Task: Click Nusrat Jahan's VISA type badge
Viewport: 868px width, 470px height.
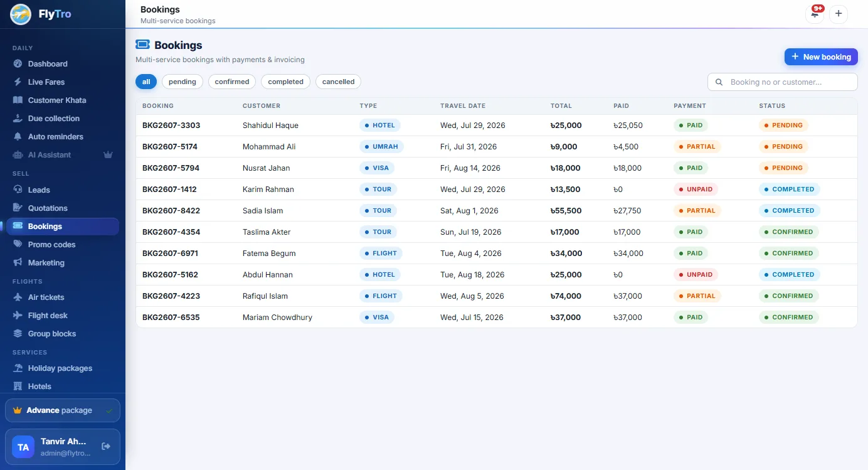Action: pos(377,168)
